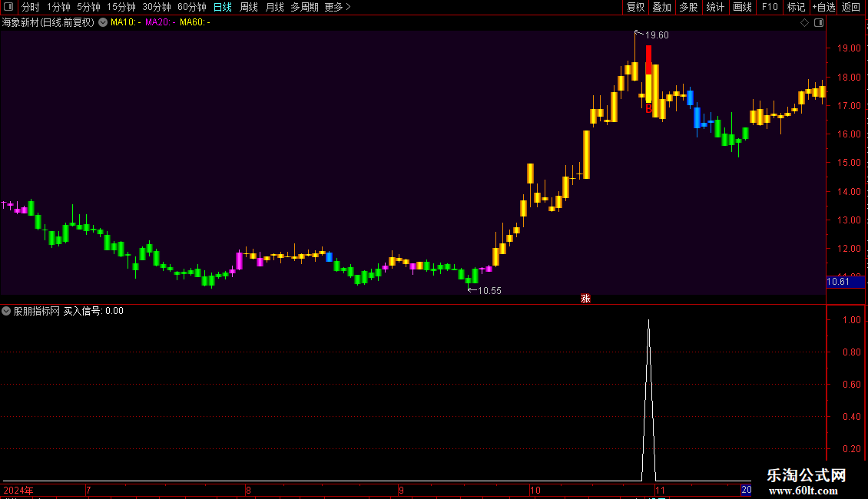Image resolution: width=868 pixels, height=499 pixels.
Task: Open the 画线 drawing tools
Action: coord(742,7)
